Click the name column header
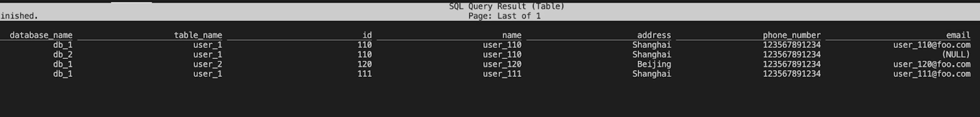The height and width of the screenshot is (117, 980). (x=512, y=35)
